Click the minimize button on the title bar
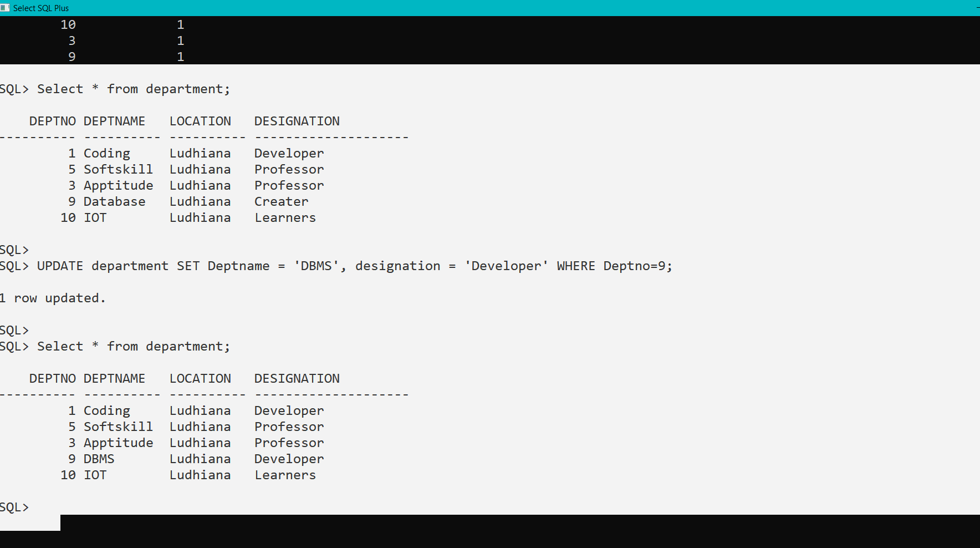This screenshot has height=548, width=980. pyautogui.click(x=976, y=8)
